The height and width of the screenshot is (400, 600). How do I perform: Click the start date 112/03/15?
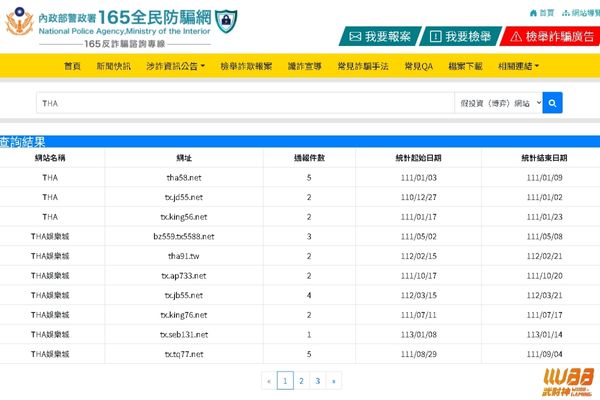[419, 295]
